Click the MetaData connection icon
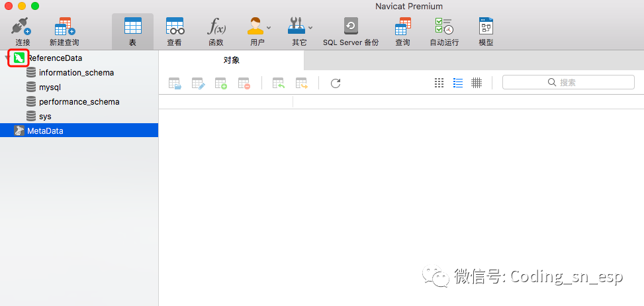 click(19, 130)
